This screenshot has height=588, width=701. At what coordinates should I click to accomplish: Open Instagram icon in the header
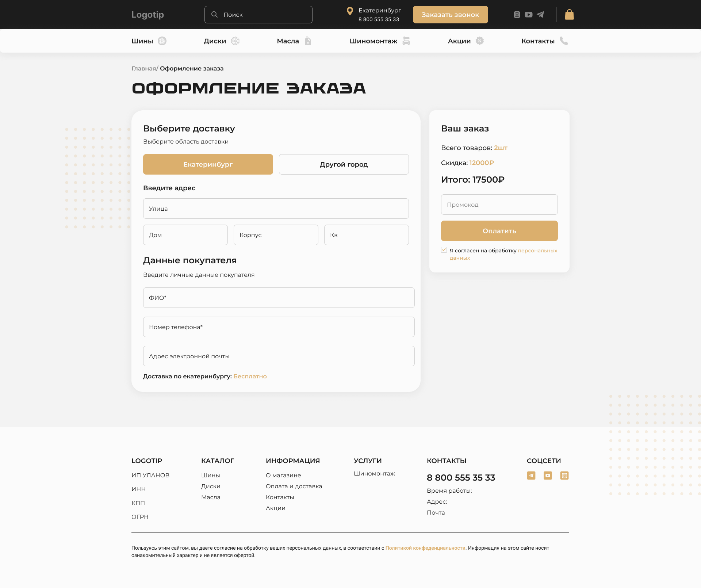517,15
